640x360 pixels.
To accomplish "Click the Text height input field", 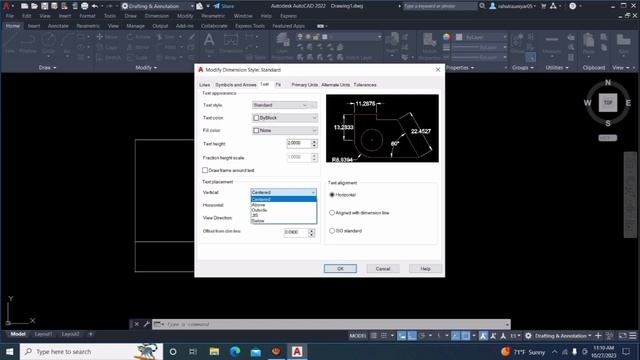I will pyautogui.click(x=299, y=143).
